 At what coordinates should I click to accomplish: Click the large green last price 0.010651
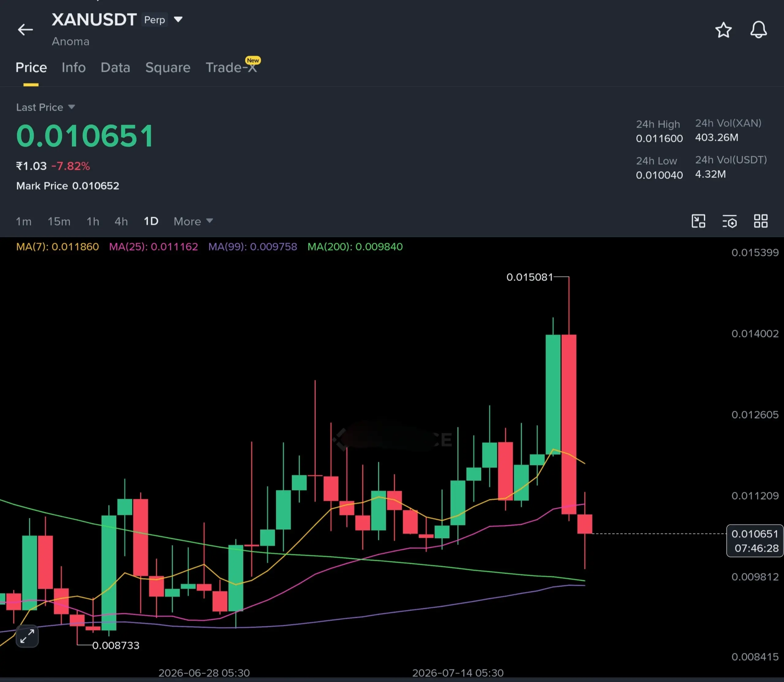85,136
